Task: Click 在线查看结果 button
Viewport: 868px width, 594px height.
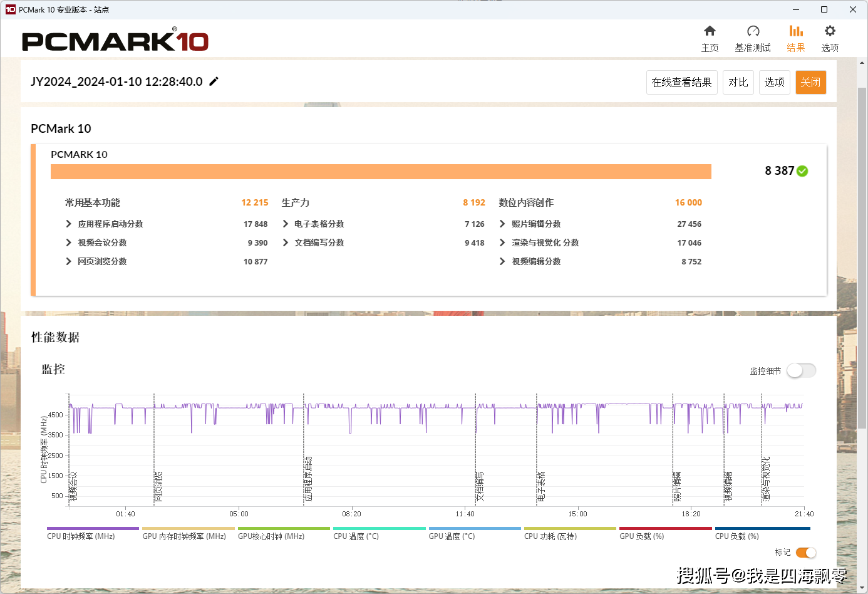Action: pyautogui.click(x=681, y=82)
